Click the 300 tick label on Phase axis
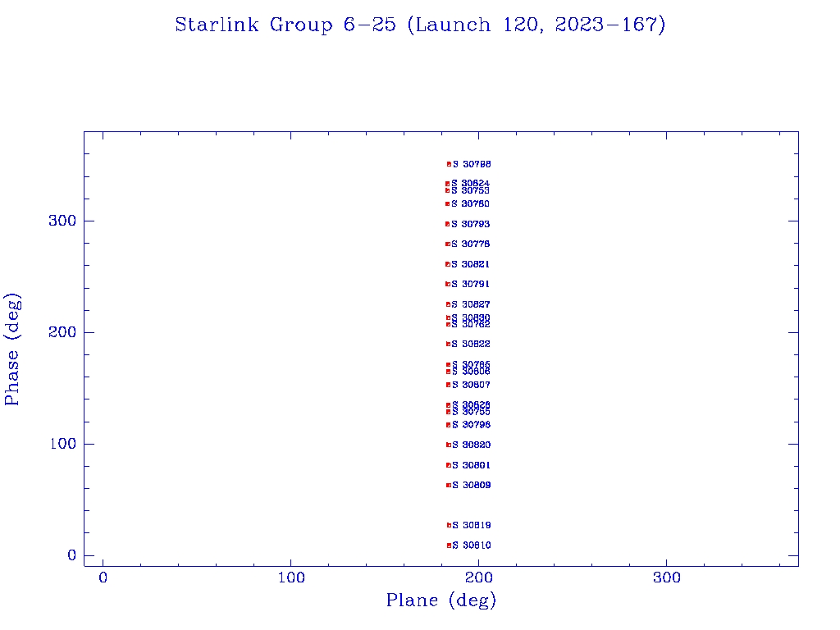This screenshot has height=630, width=840. (62, 221)
